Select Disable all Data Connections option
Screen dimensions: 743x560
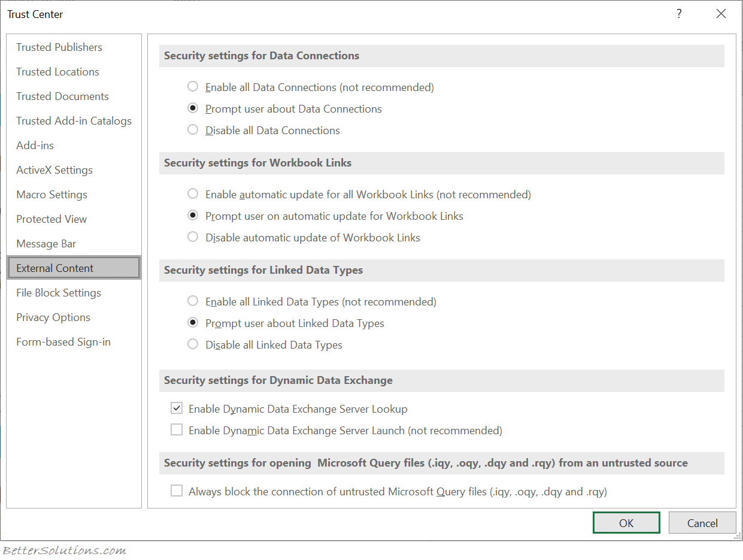193,130
